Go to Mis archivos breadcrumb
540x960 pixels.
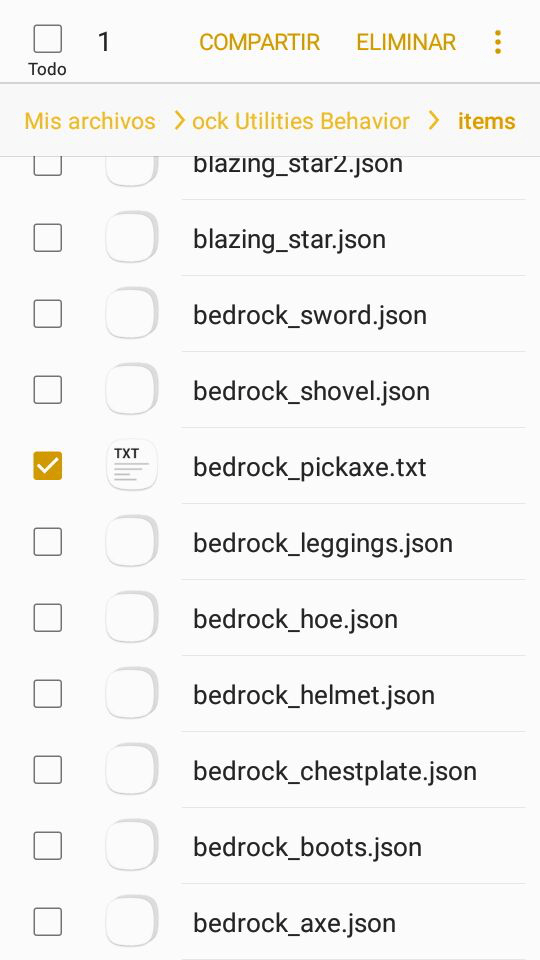(x=90, y=121)
